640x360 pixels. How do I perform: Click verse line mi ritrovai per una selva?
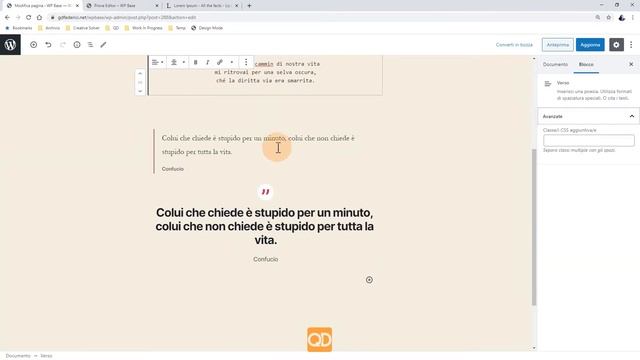click(x=265, y=72)
